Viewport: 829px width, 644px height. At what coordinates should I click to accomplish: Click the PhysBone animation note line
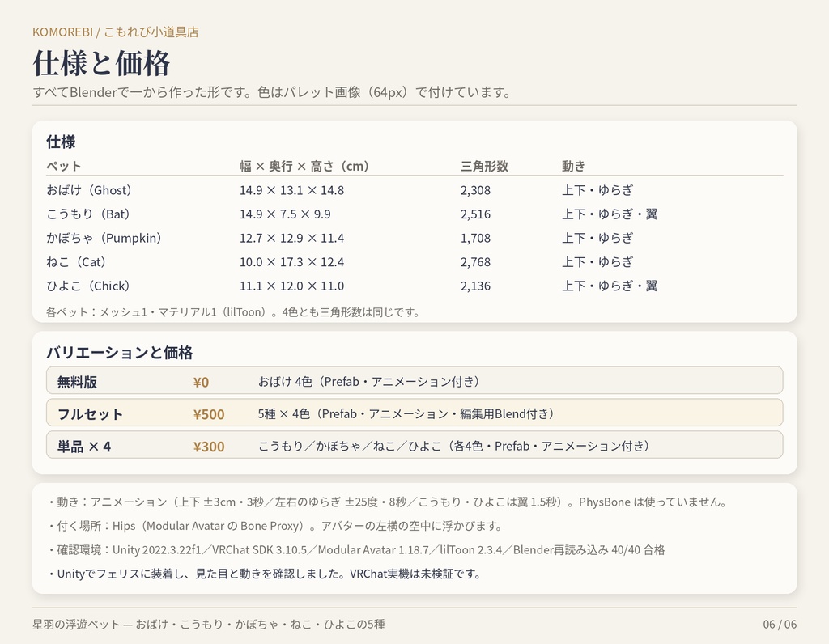click(x=388, y=502)
